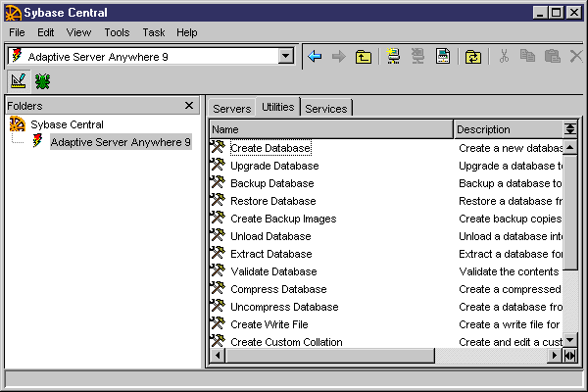Select the Create Backup Images list item
The image size is (588, 392).
coord(283,219)
